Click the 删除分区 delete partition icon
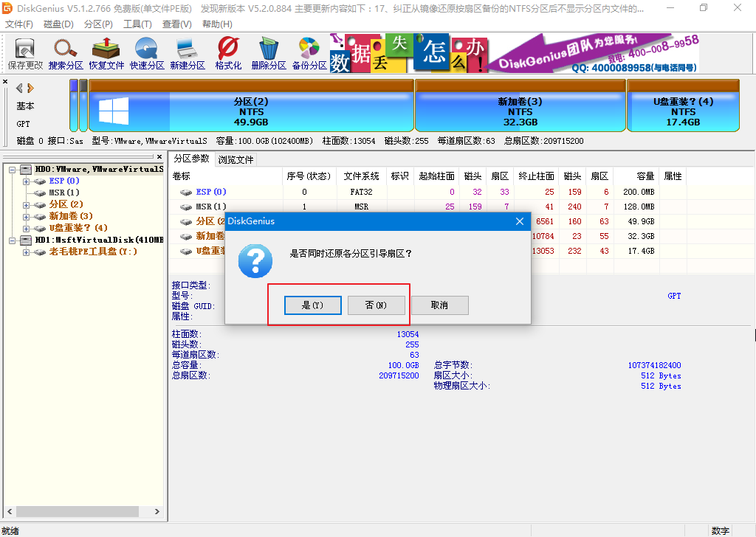The width and height of the screenshot is (756, 537). click(269, 54)
